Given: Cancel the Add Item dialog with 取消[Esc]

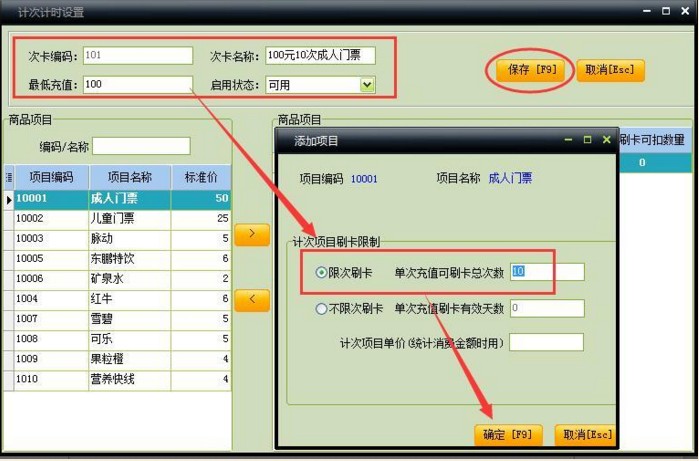Looking at the screenshot, I should (585, 435).
